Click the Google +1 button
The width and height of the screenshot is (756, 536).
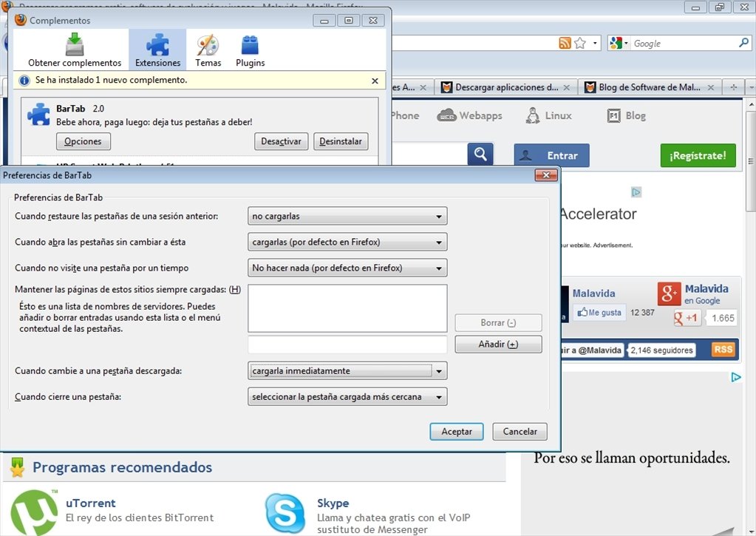coord(687,318)
